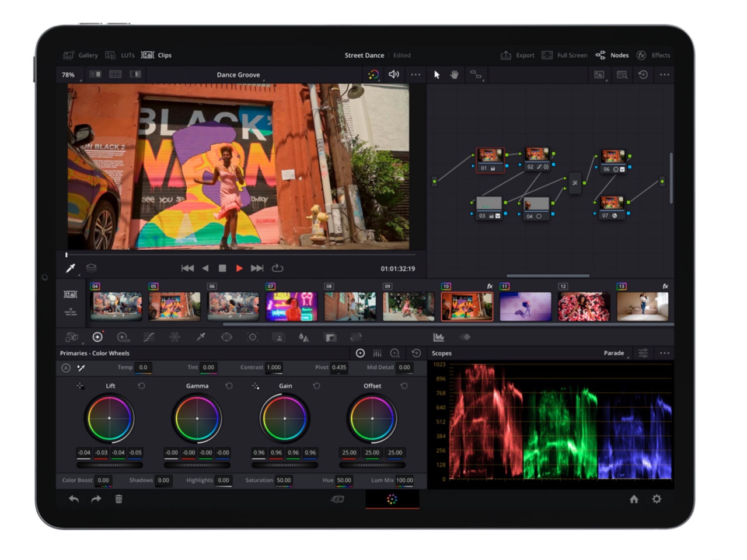Open the Sizing palette

[x=356, y=337]
